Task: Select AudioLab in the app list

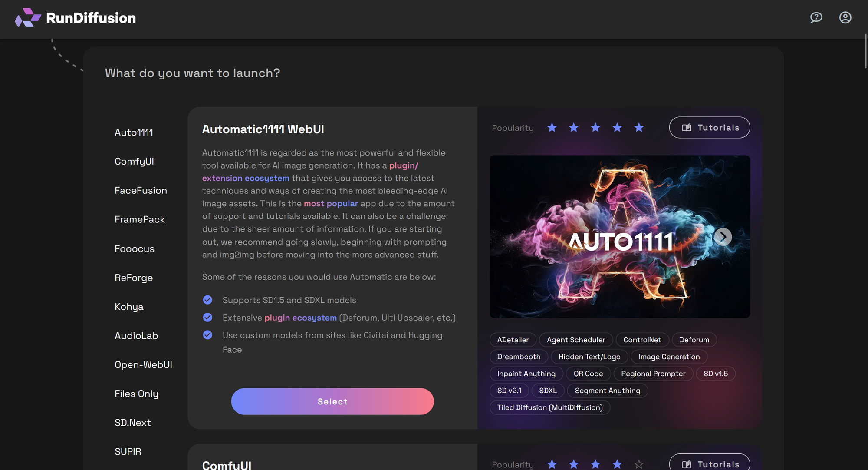Action: [136, 336]
